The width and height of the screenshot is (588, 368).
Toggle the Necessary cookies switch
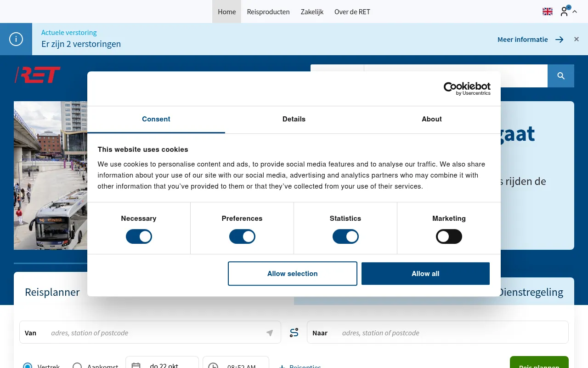click(x=139, y=236)
